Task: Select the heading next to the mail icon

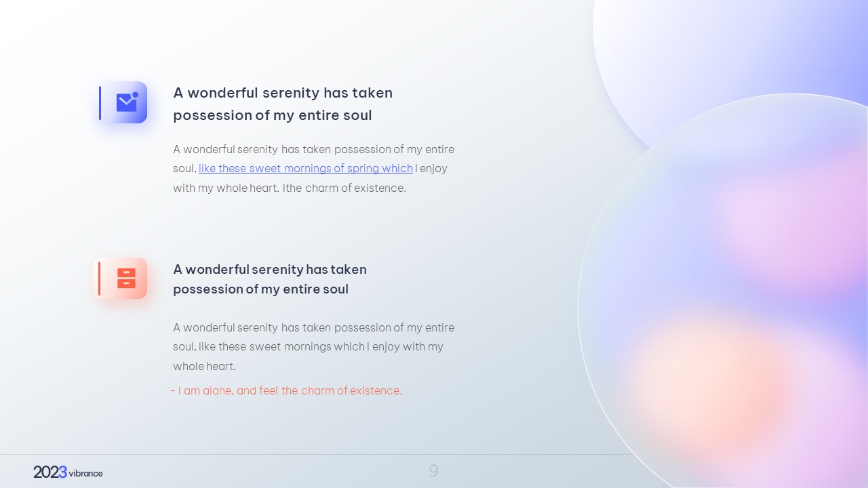Action: coord(283,104)
